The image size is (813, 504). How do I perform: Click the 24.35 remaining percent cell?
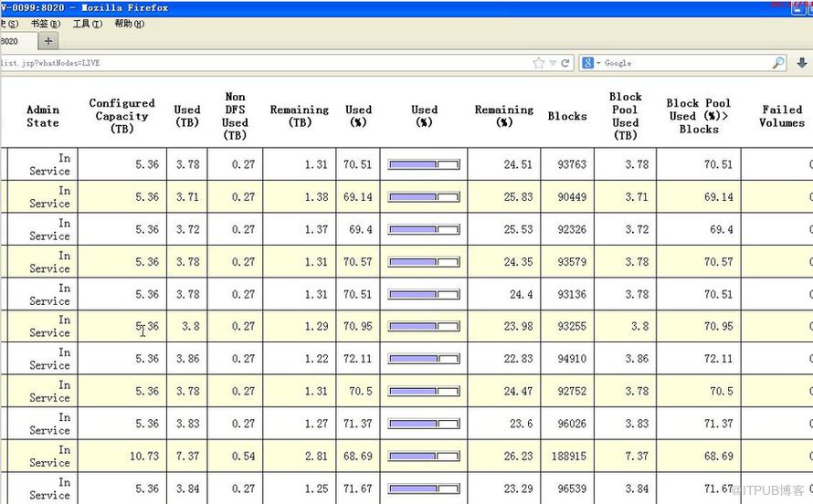(504, 262)
